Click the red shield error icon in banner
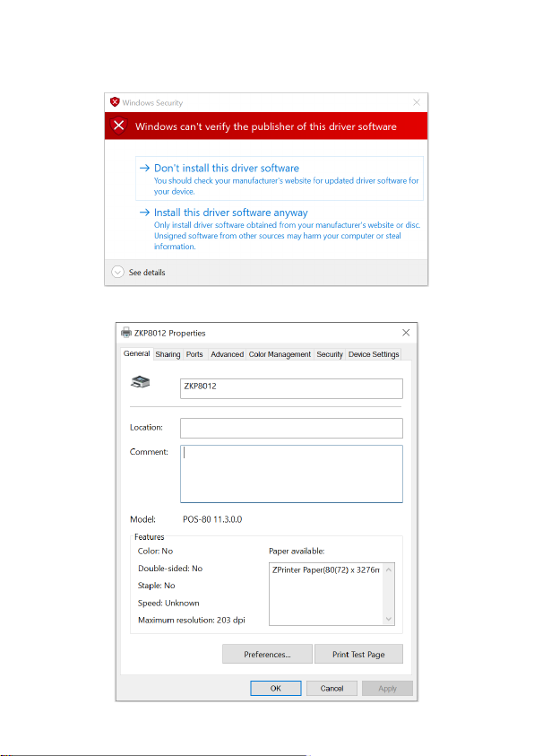534x756 pixels. coord(119,126)
